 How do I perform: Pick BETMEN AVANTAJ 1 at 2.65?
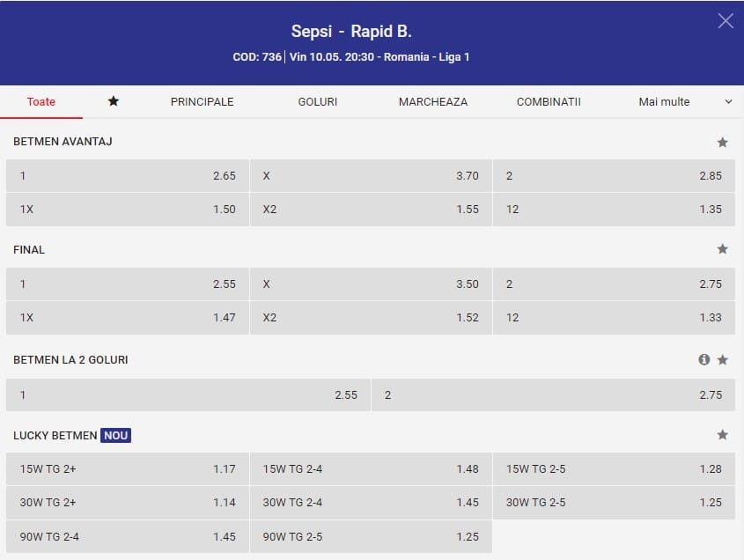[127, 176]
